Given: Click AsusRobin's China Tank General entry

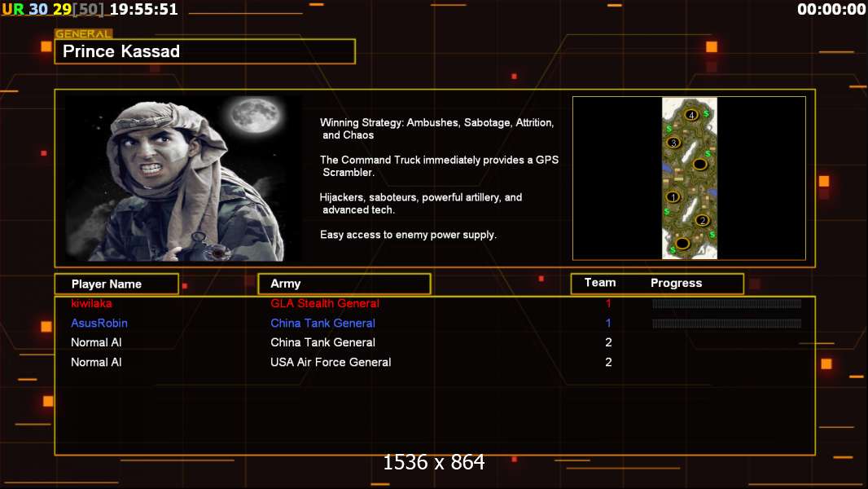Looking at the screenshot, I should pos(322,323).
